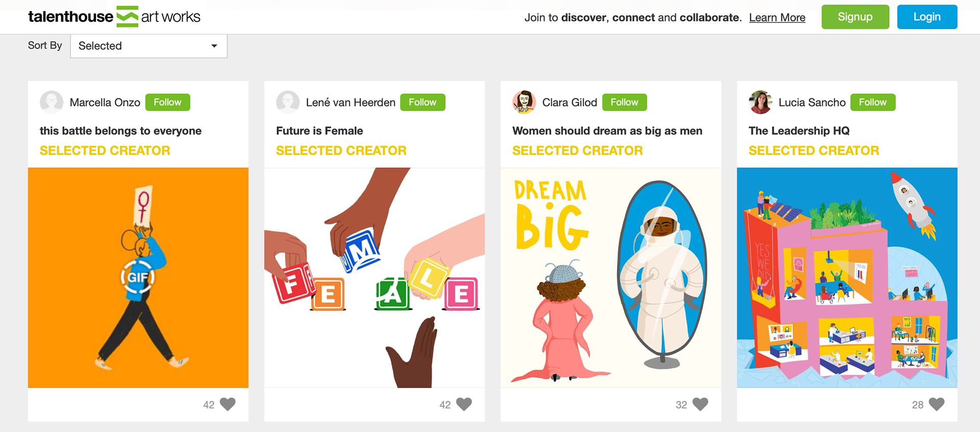
Task: Open Marcella Onzo's profile avatar
Action: click(x=52, y=102)
